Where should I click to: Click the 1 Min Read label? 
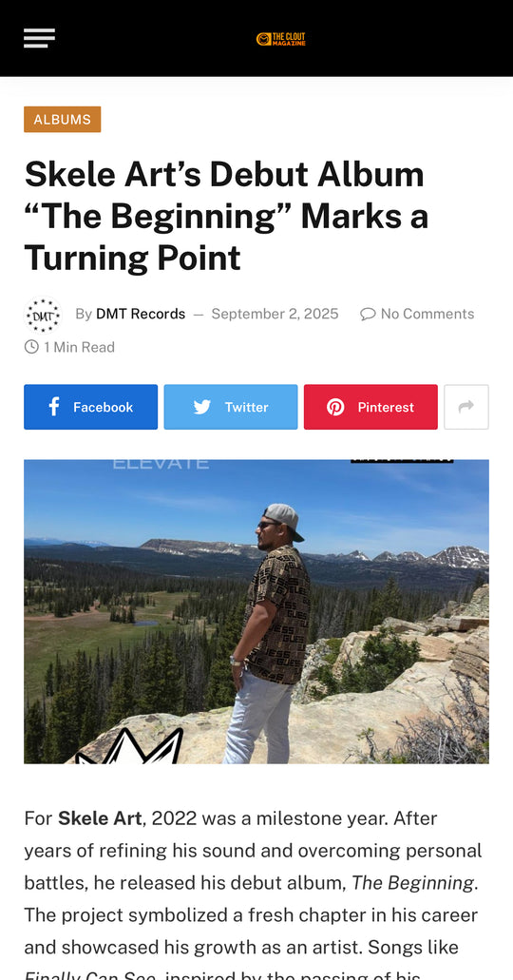point(79,347)
